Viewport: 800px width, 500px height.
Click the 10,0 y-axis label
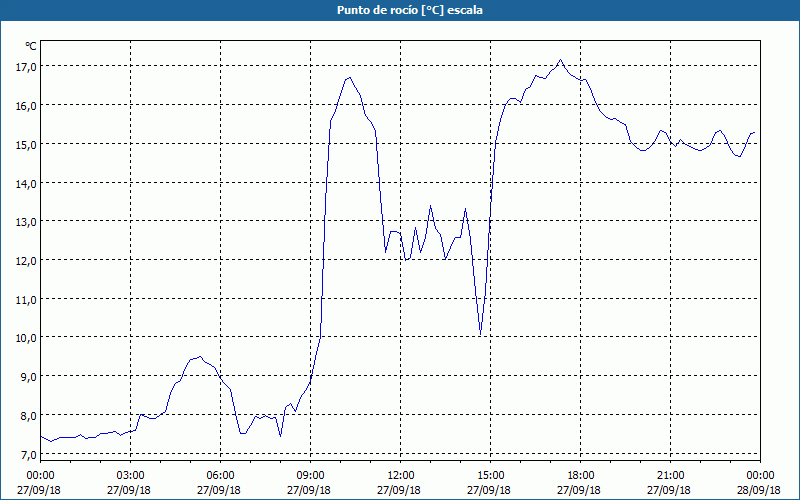tap(26, 338)
